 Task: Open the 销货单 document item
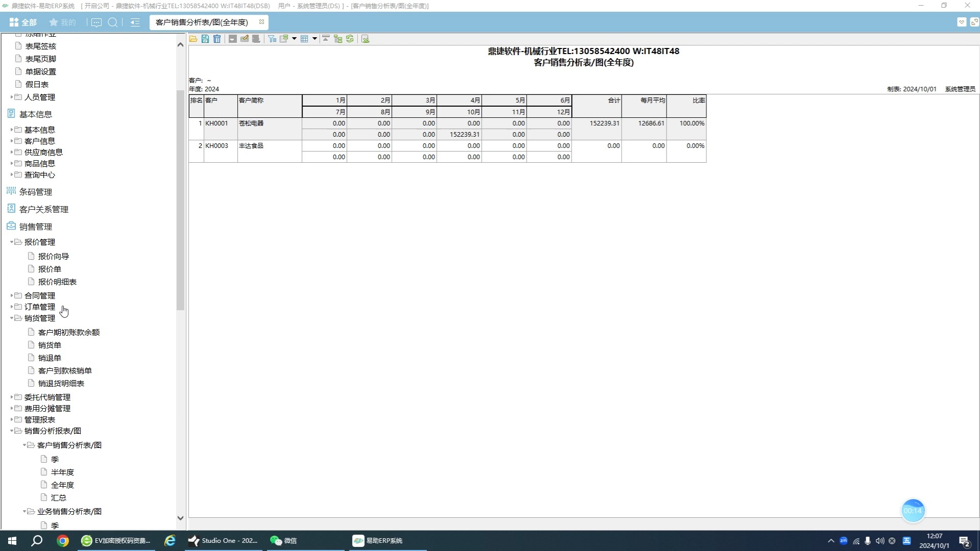[50, 345]
